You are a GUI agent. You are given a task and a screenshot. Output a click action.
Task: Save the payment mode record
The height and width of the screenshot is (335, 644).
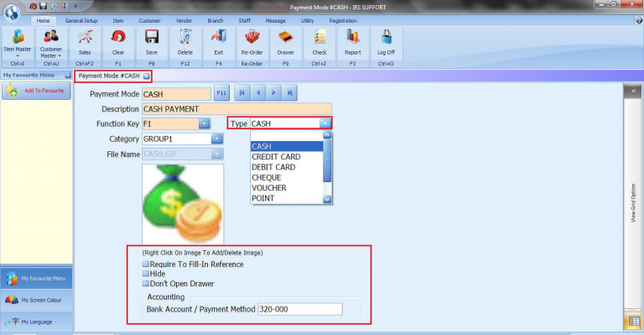[152, 43]
